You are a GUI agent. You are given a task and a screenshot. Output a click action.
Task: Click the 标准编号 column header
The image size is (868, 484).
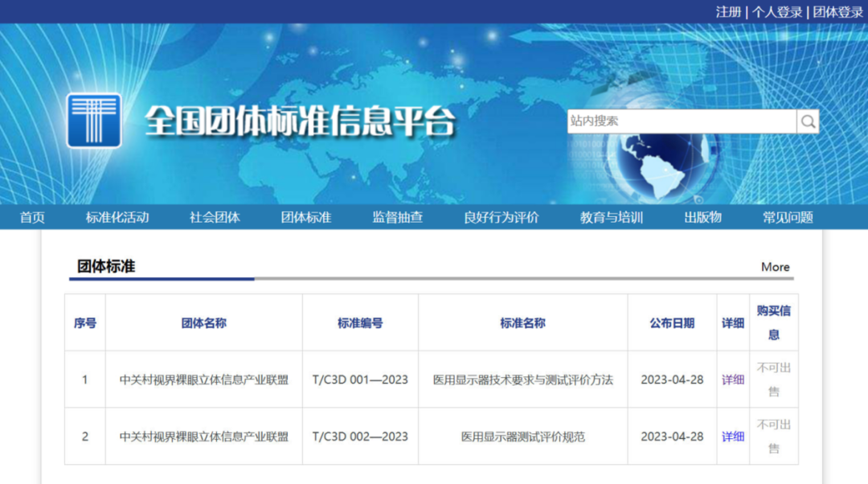pos(360,323)
